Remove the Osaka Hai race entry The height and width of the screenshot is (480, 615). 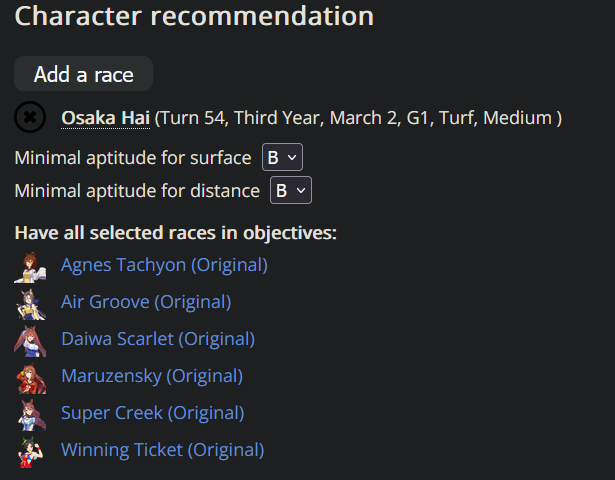pyautogui.click(x=30, y=117)
